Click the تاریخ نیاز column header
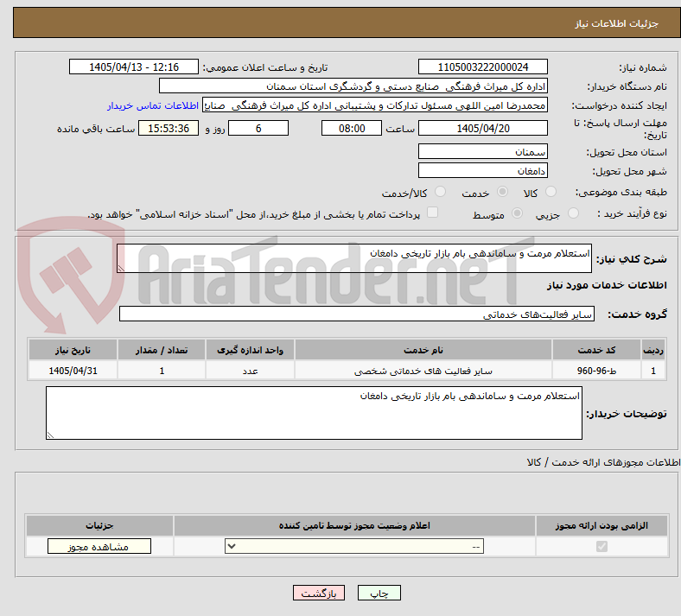 coord(73,350)
